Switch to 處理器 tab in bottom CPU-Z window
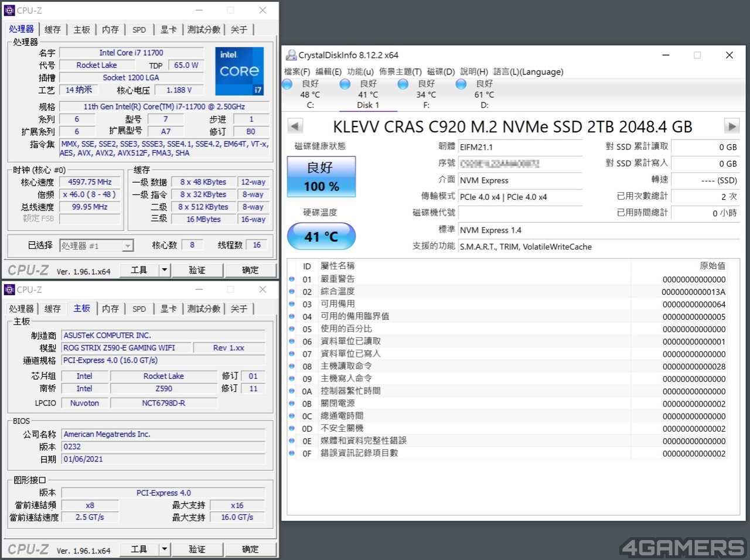This screenshot has height=560, width=750. coord(22,309)
